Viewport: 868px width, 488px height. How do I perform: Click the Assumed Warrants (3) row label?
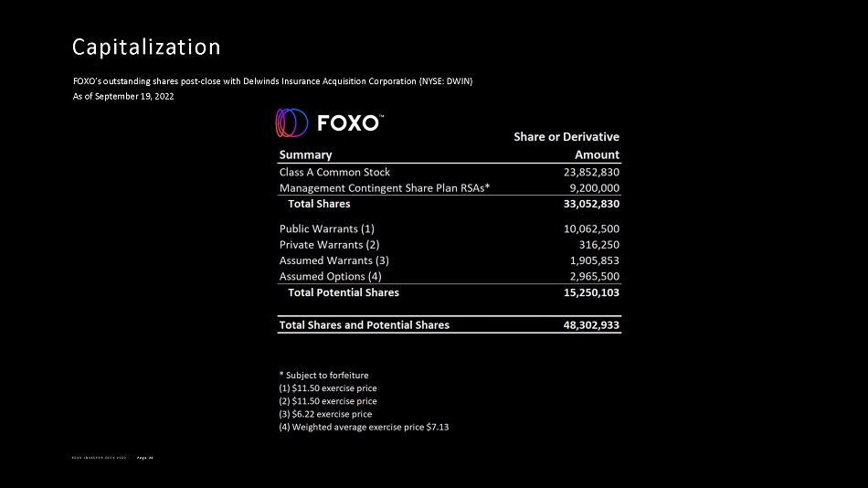tap(333, 260)
